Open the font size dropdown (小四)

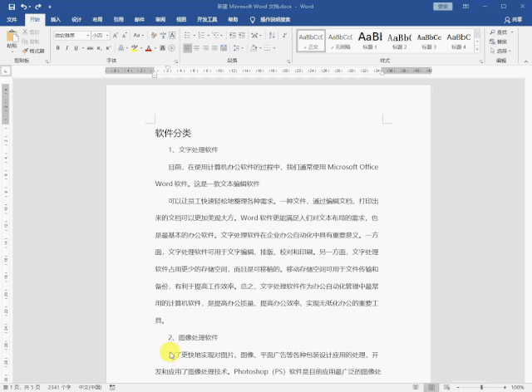click(107, 35)
